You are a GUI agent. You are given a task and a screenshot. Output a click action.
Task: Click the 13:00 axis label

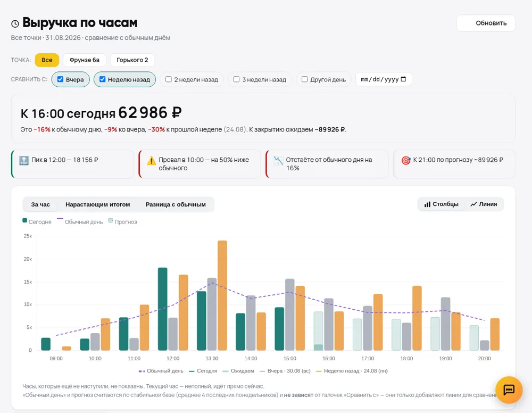point(212,358)
